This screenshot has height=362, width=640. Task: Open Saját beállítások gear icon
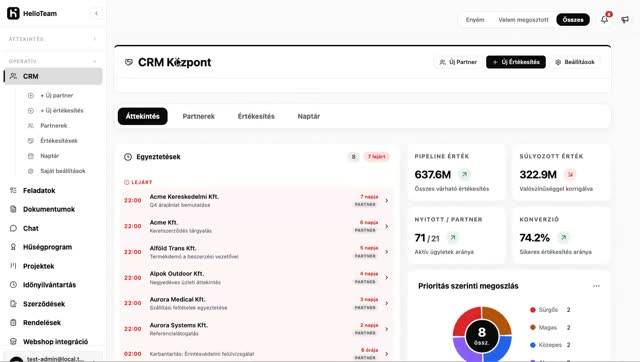point(31,171)
